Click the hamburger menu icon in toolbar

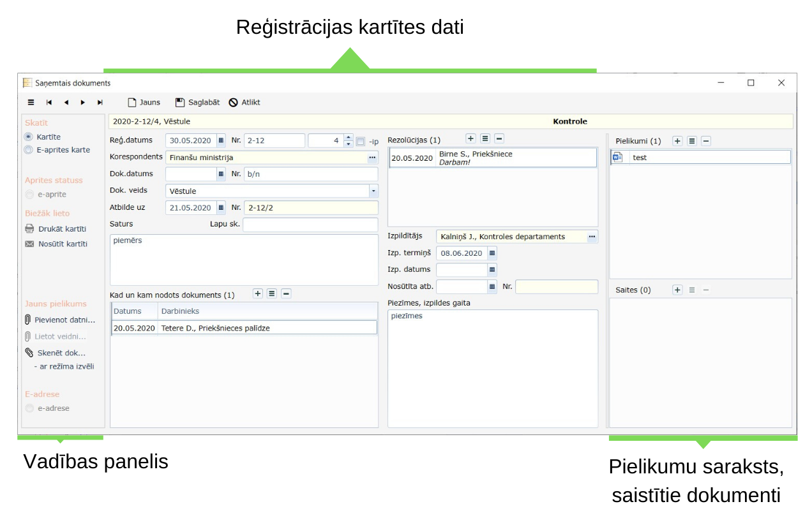click(31, 102)
